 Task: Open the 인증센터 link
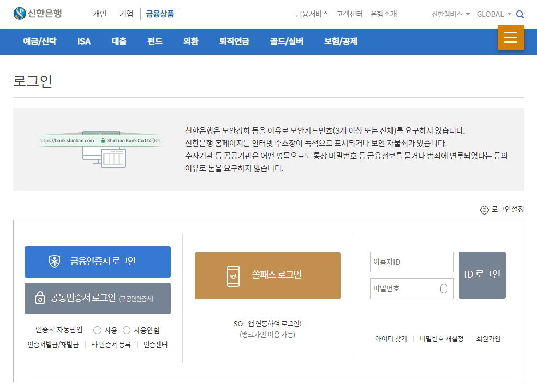click(156, 345)
